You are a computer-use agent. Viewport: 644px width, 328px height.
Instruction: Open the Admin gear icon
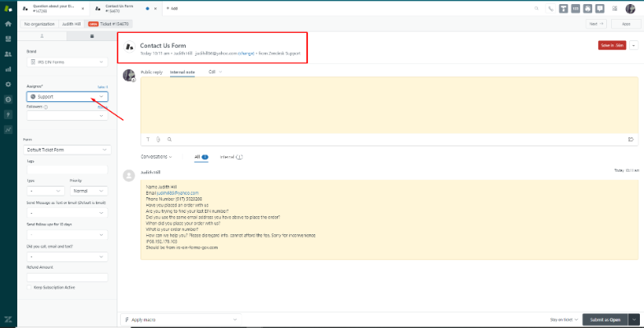(8, 84)
